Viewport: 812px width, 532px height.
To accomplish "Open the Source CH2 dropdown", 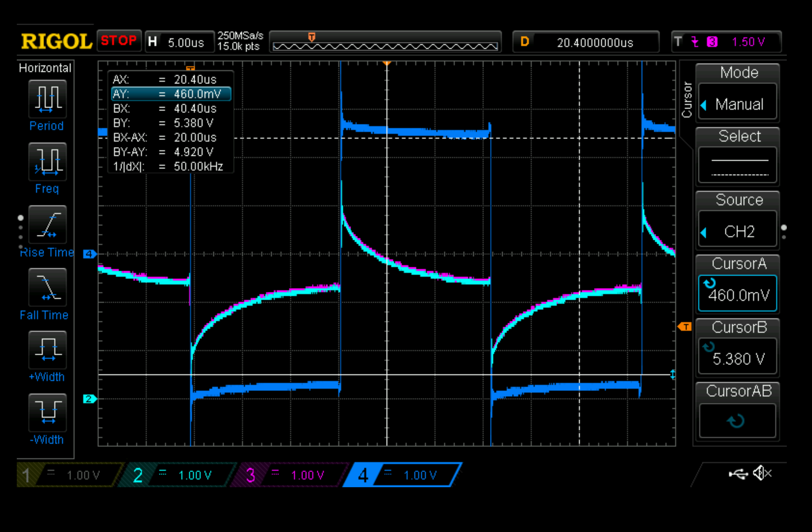I will (737, 229).
